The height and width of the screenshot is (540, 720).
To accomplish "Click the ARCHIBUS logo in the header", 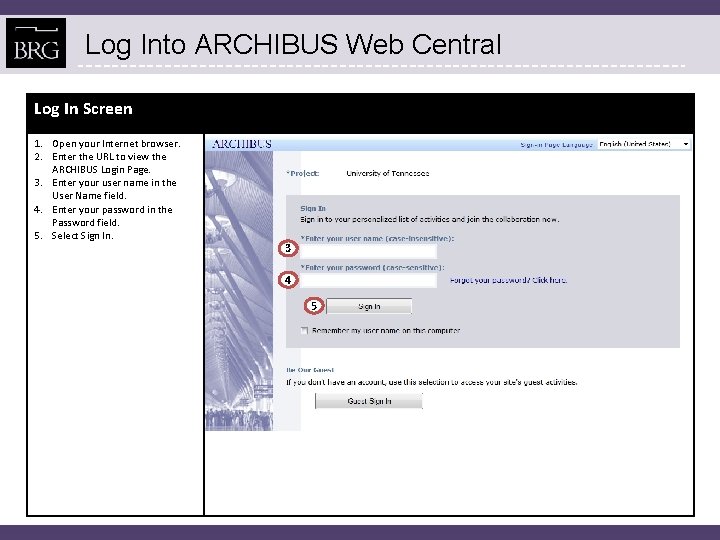I will [x=242, y=144].
